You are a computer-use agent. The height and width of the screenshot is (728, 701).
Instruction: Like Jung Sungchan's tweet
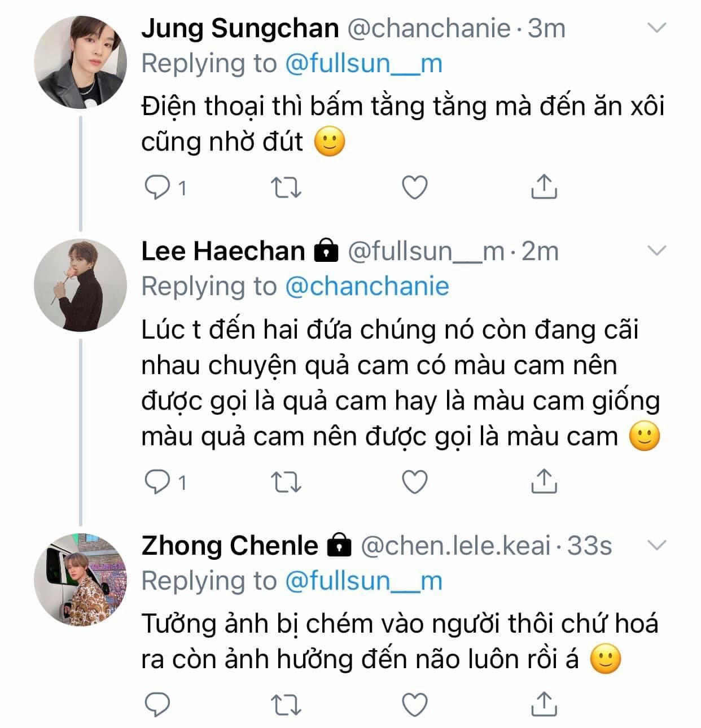414,187
